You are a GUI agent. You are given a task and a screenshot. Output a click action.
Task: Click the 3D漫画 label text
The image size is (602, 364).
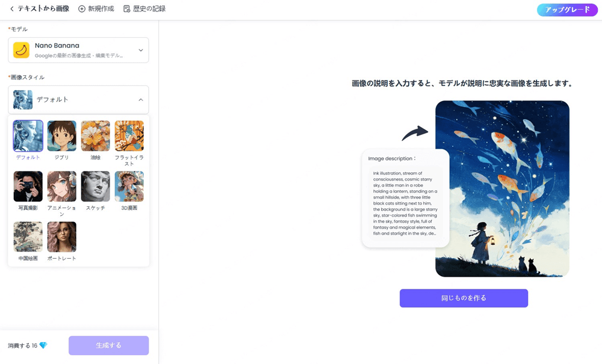point(129,208)
